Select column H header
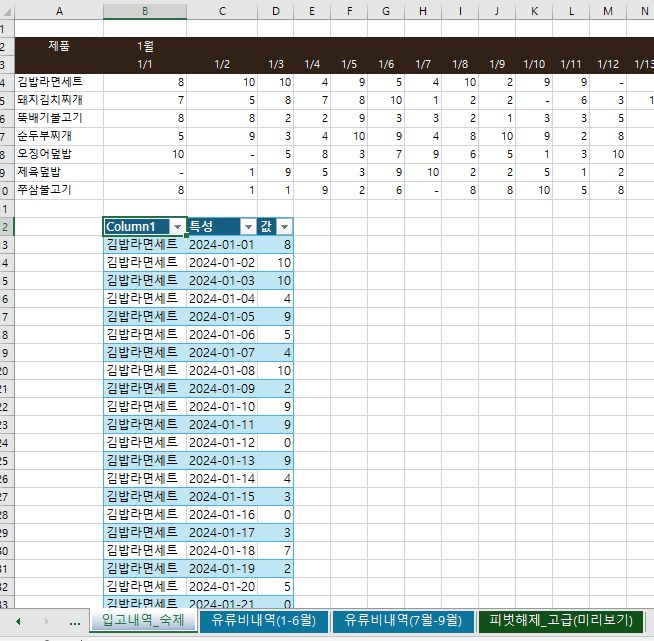This screenshot has height=641, width=654. pos(423,11)
